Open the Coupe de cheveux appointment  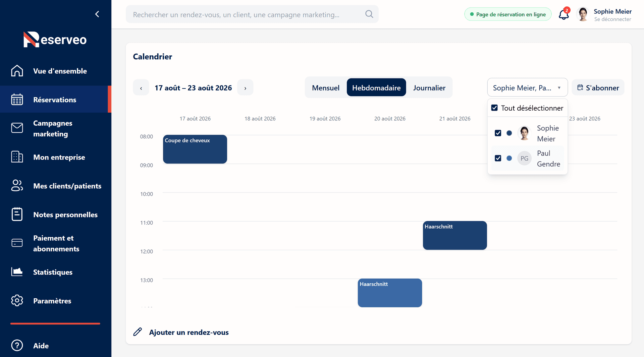tap(195, 149)
